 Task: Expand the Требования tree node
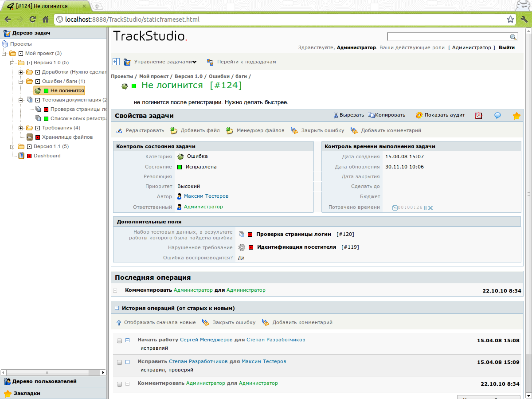click(21, 128)
